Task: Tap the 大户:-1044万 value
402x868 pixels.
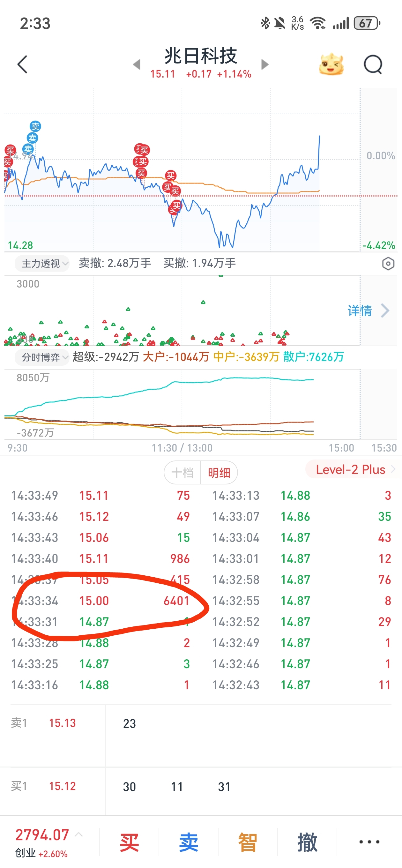Action: click(x=176, y=357)
